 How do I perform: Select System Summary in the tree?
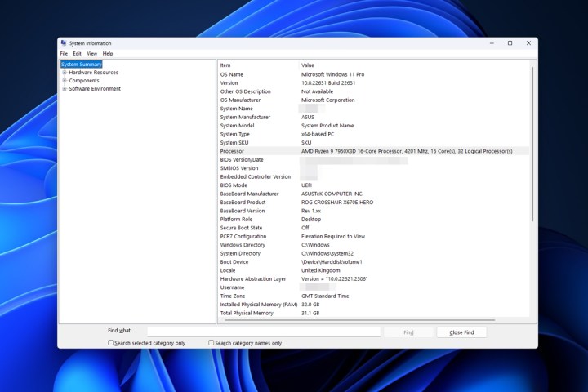coord(81,64)
